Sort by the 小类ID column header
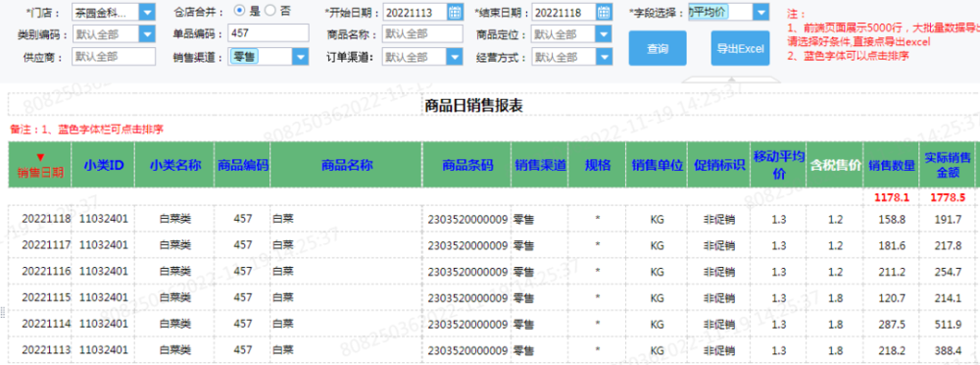980x365 pixels. click(103, 165)
